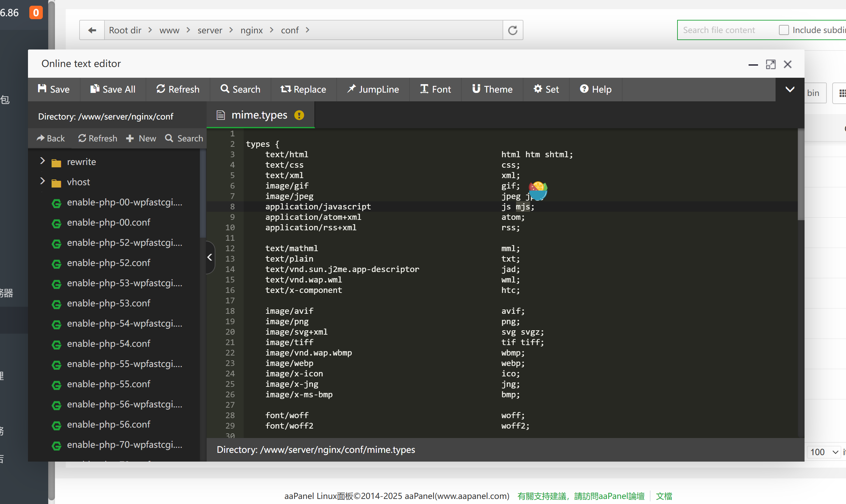Click the Help question icon

tap(584, 89)
